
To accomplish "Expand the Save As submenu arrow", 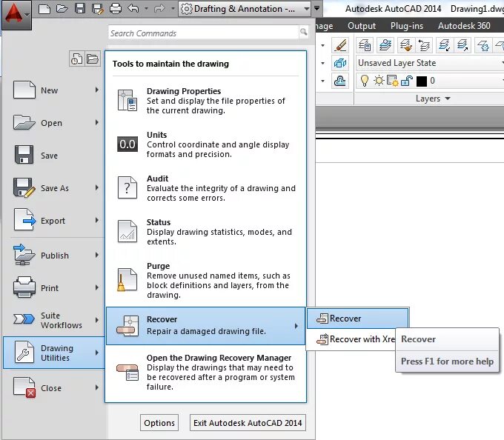I will 97,187.
